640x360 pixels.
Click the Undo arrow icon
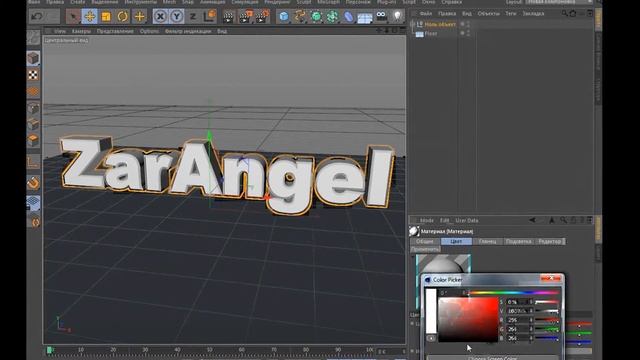click(37, 16)
